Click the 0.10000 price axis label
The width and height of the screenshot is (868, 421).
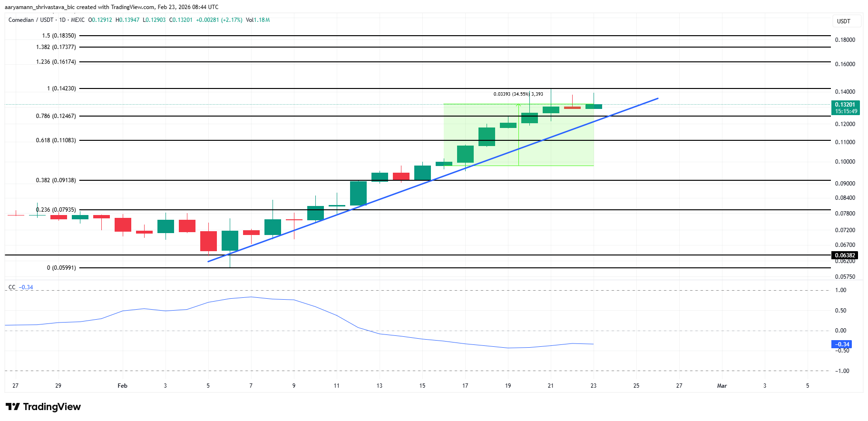(845, 162)
